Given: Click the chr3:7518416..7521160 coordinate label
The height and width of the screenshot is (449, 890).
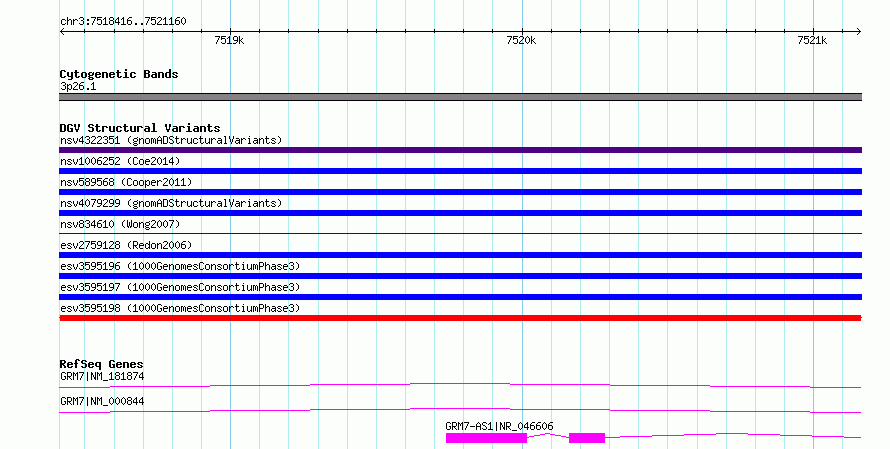Looking at the screenshot, I should (123, 21).
